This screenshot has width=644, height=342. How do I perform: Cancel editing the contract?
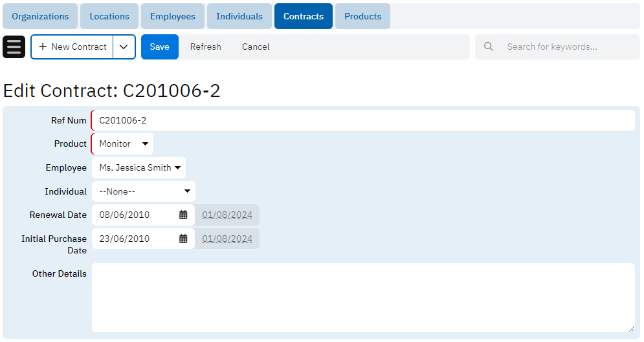[x=256, y=47]
